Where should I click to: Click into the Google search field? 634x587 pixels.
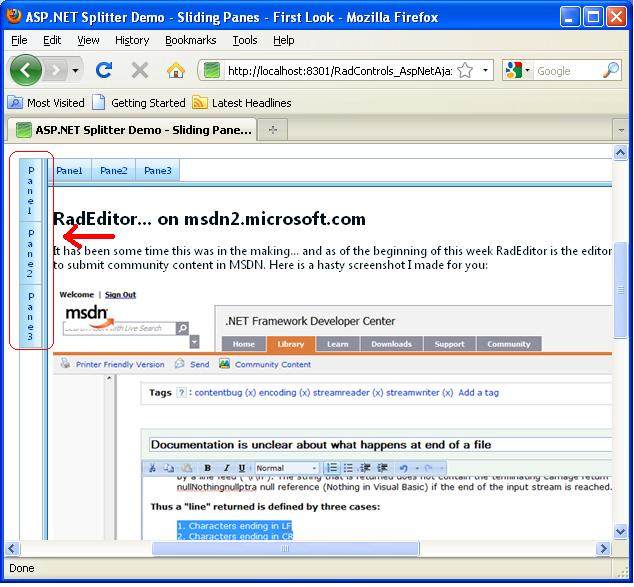tap(567, 71)
